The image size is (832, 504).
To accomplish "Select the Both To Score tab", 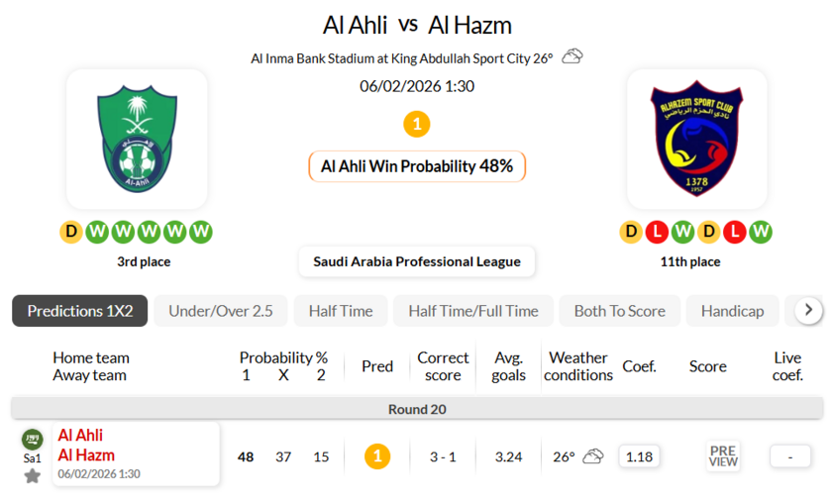I will tap(620, 311).
